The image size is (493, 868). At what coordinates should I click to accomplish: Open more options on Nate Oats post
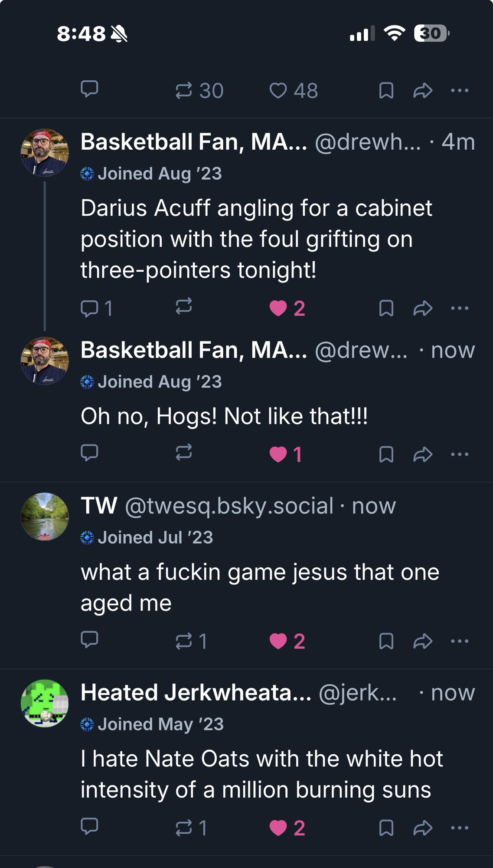460,828
